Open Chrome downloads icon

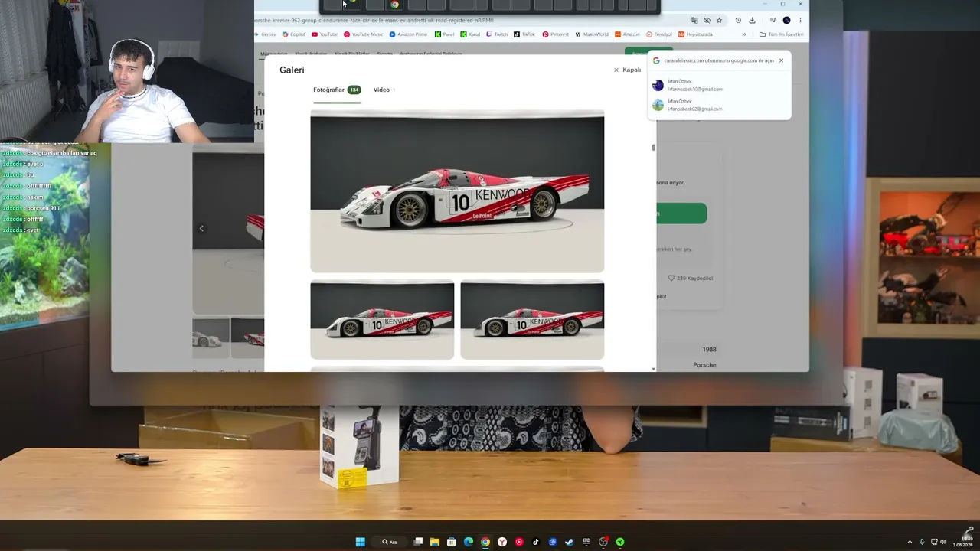(x=753, y=21)
